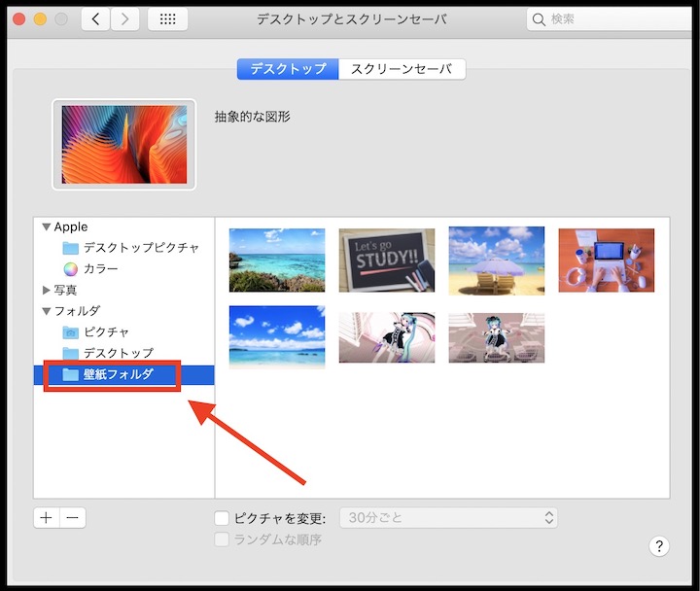Choose the beach umbrella wallpaper
The image size is (700, 591).
[497, 261]
